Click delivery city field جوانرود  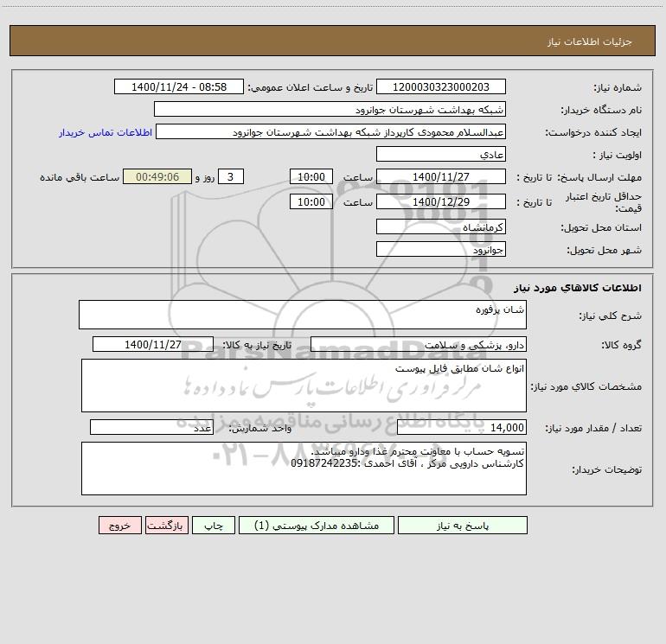point(441,249)
